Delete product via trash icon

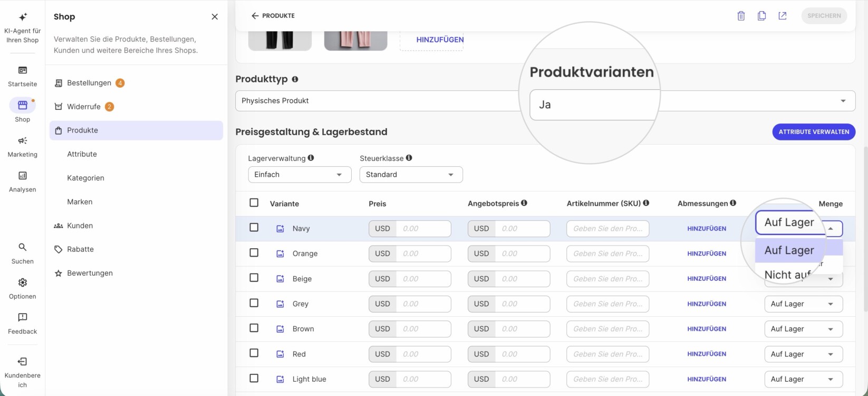coord(741,16)
